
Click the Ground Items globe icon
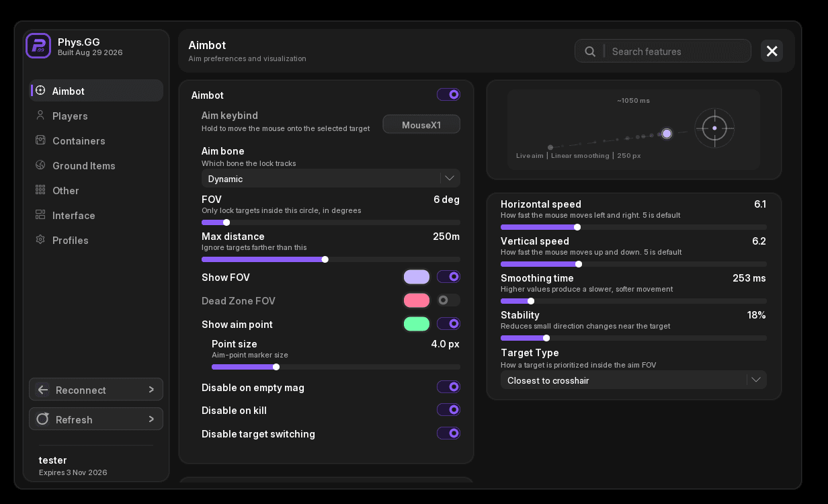coord(40,165)
